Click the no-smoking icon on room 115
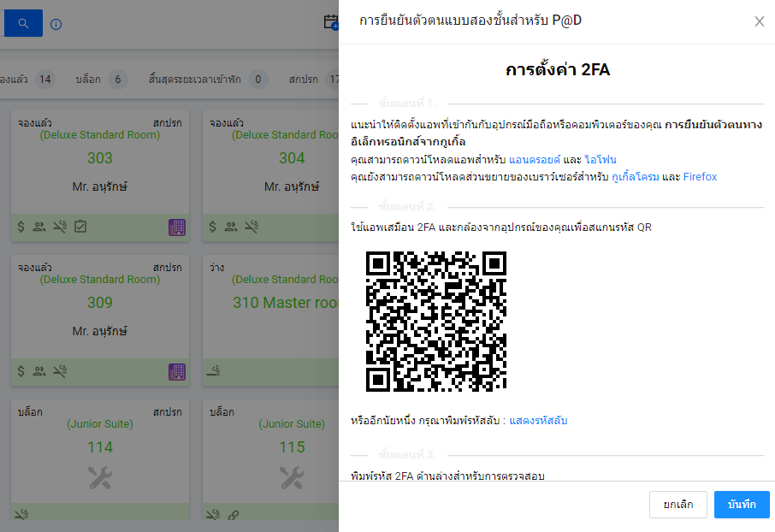Image resolution: width=775 pixels, height=532 pixels. pos(213,515)
